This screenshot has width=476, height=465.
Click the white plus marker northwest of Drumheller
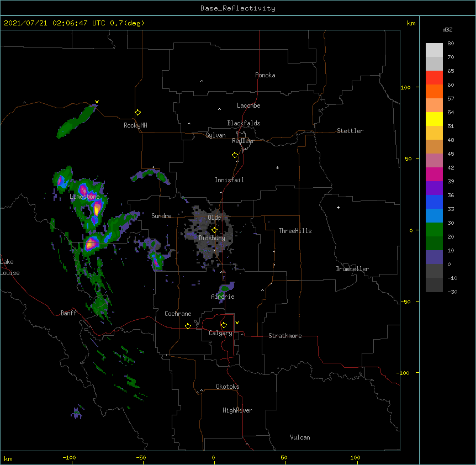click(x=338, y=207)
